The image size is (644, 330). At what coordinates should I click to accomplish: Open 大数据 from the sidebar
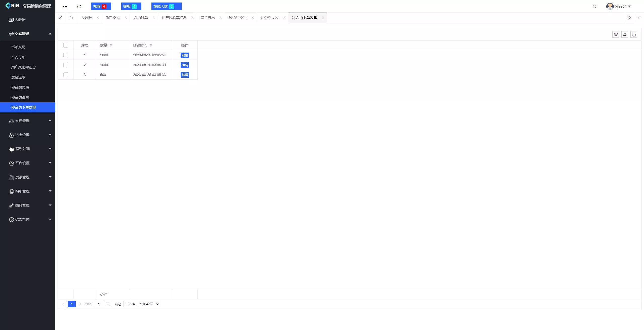pyautogui.click(x=20, y=19)
